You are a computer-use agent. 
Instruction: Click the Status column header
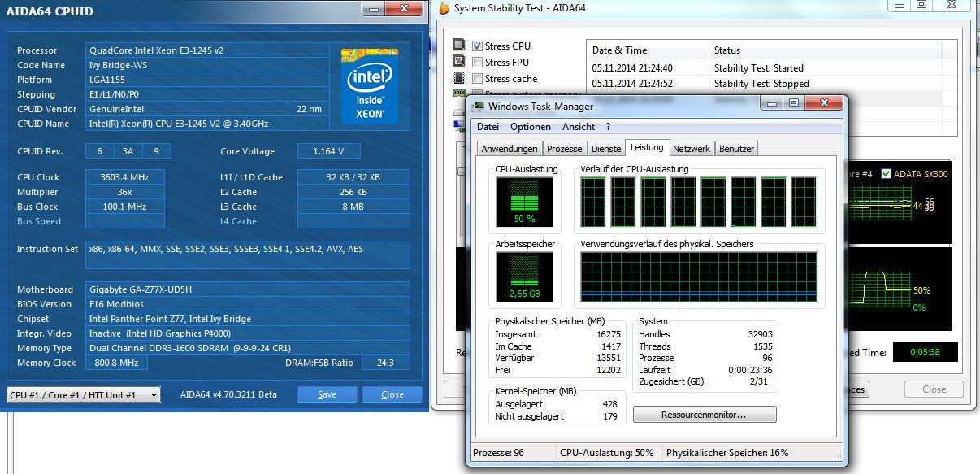(x=825, y=50)
